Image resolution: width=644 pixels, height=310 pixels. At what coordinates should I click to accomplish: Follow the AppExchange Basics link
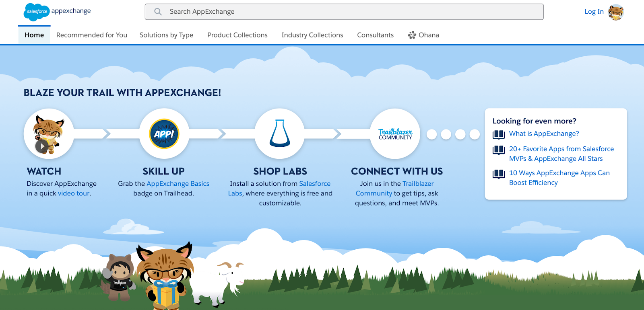pos(178,184)
